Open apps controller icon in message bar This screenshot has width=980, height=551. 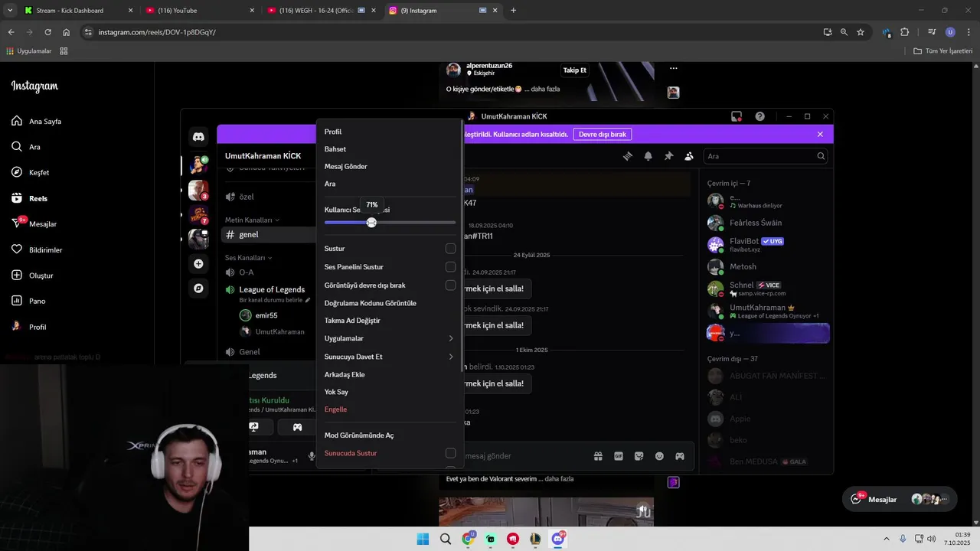pos(679,456)
